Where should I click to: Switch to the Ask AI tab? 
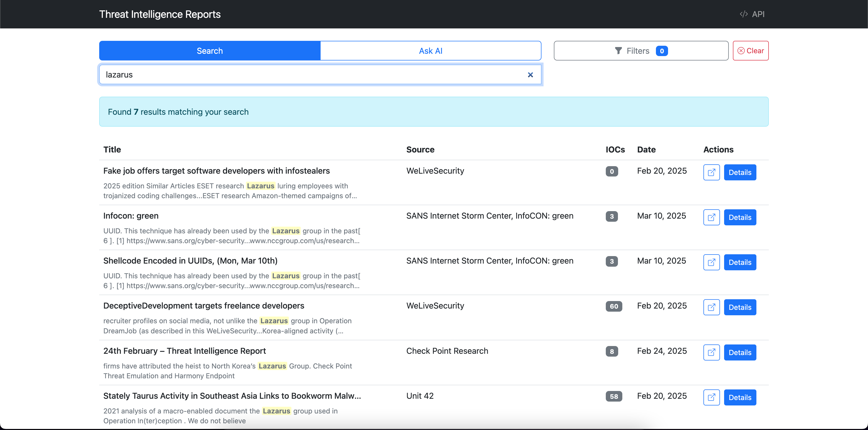430,51
